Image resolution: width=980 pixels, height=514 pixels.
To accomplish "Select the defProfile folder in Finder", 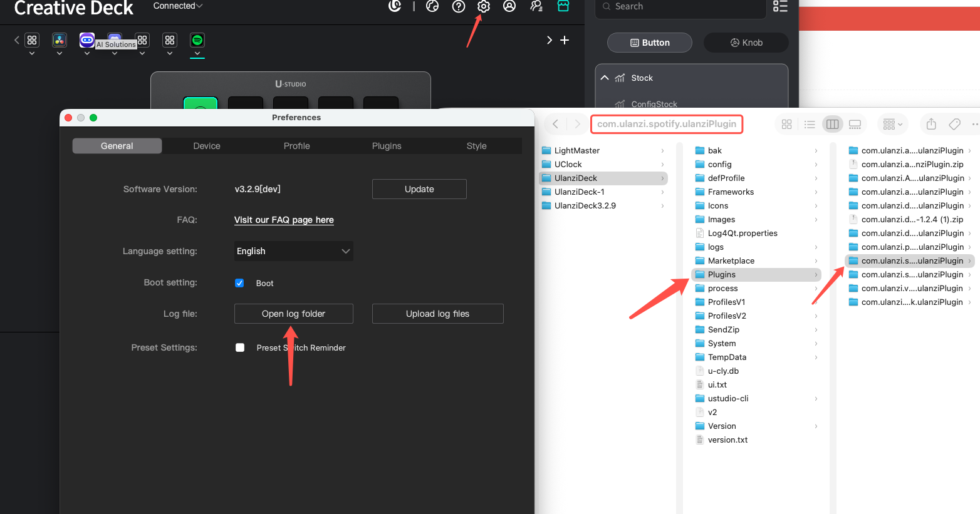I will [x=756, y=178].
